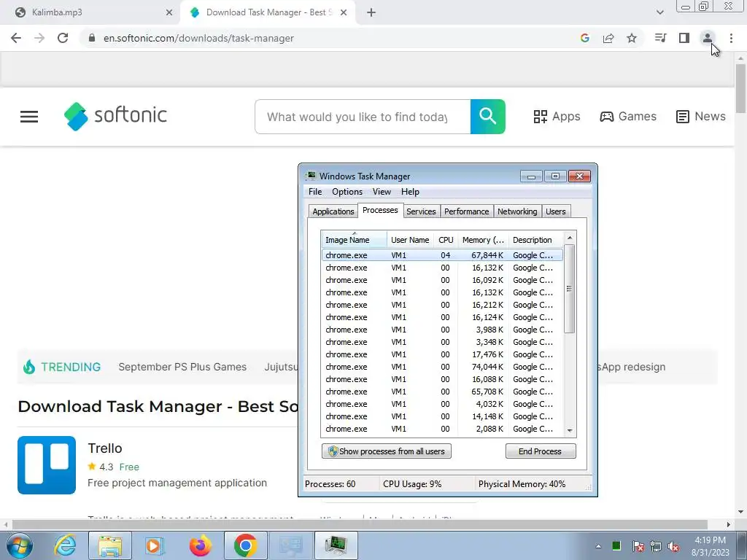Bookmark this page with the star icon
Screen dimensions: 747x560
pos(632,38)
